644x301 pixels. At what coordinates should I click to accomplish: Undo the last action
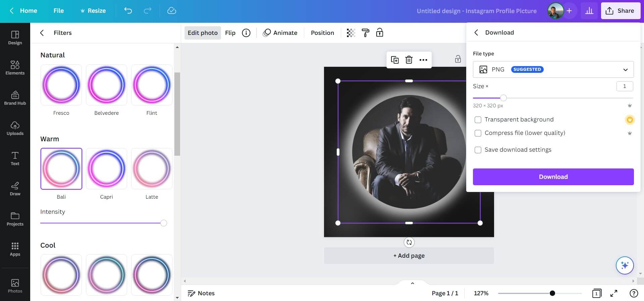pyautogui.click(x=128, y=11)
